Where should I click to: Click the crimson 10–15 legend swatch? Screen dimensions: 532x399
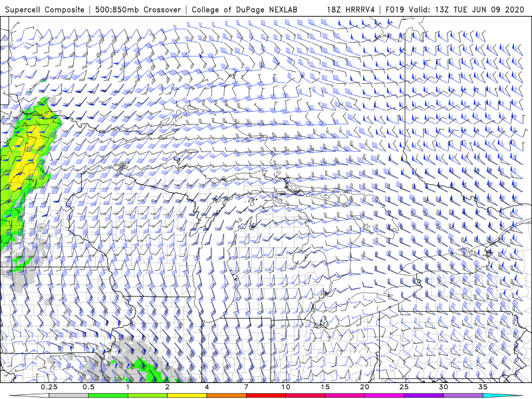[305, 396]
